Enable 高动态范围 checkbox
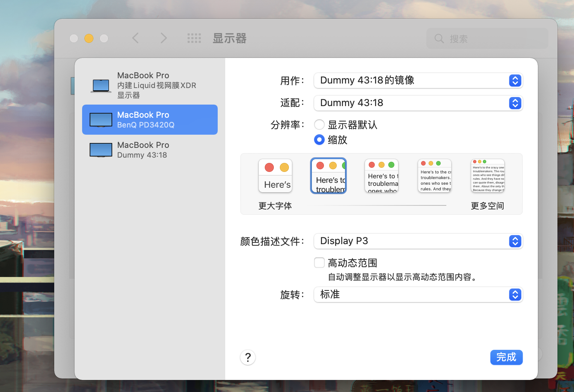 pos(319,263)
